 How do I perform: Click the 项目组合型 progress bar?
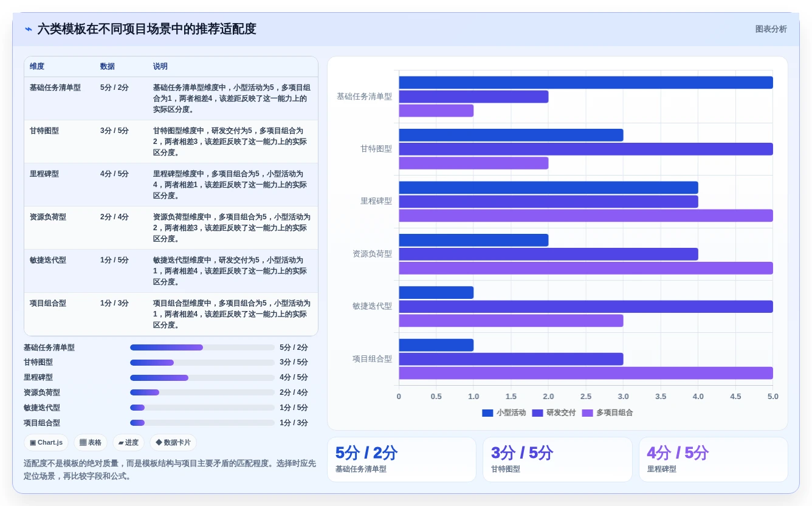point(202,423)
